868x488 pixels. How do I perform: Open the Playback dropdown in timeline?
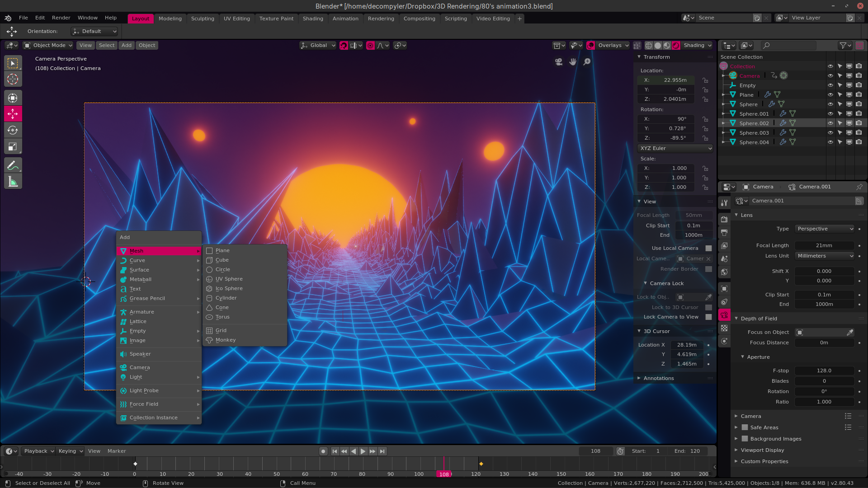point(38,451)
